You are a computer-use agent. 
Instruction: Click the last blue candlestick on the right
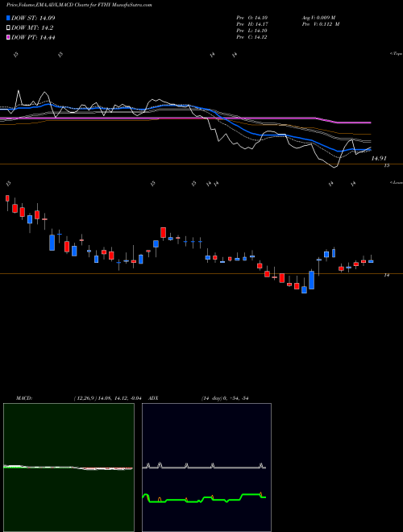pyautogui.click(x=371, y=261)
